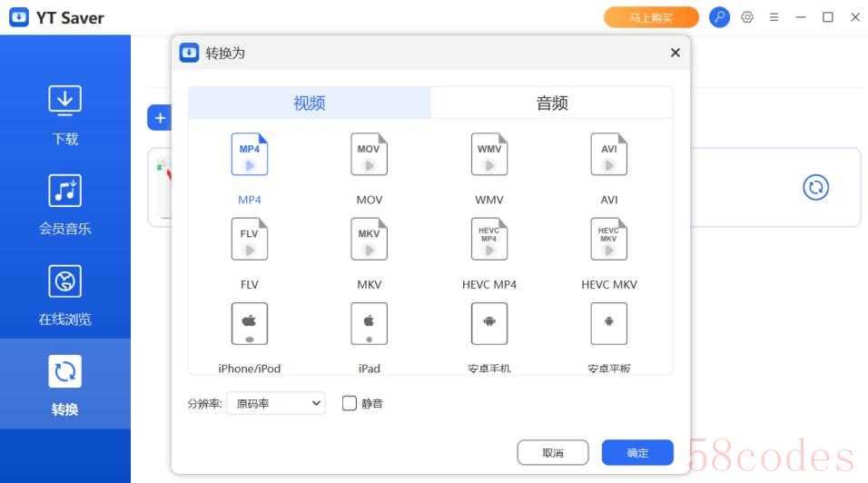
Task: Click the 确定 confirm button
Action: [x=637, y=452]
